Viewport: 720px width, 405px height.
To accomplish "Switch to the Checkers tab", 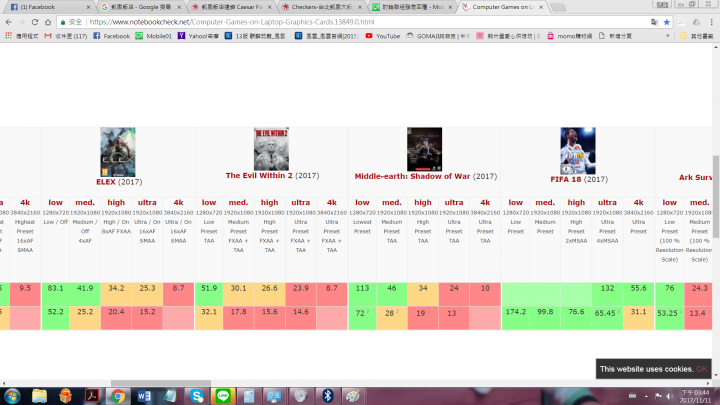I will [322, 7].
